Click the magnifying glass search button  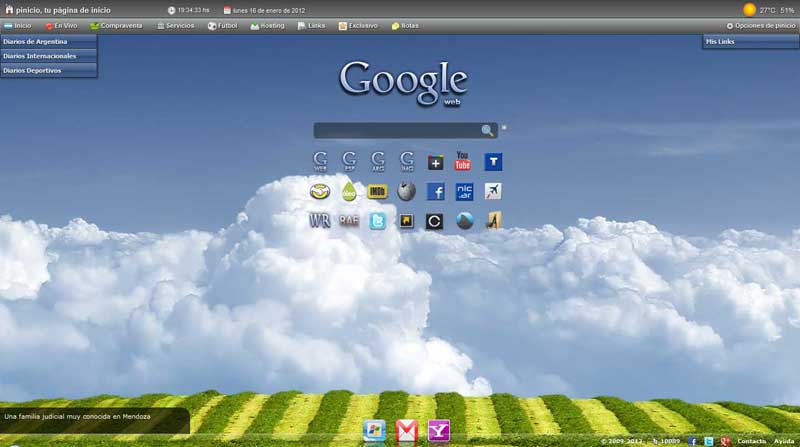487,131
